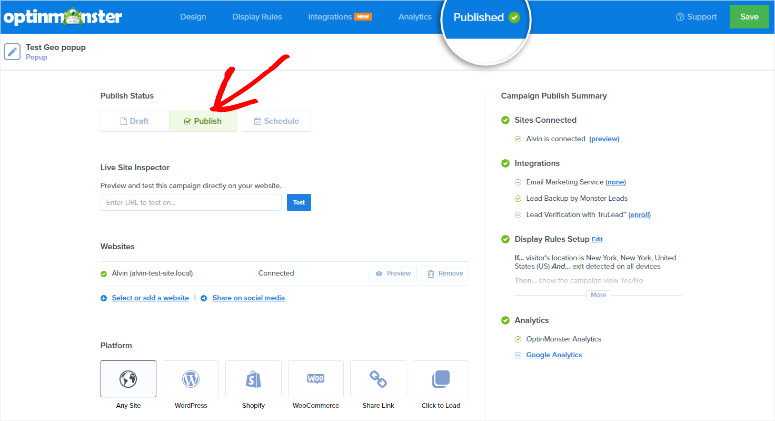Choose the WooCommerce platform icon
Viewport: 775px width, 421px height.
pyautogui.click(x=315, y=379)
